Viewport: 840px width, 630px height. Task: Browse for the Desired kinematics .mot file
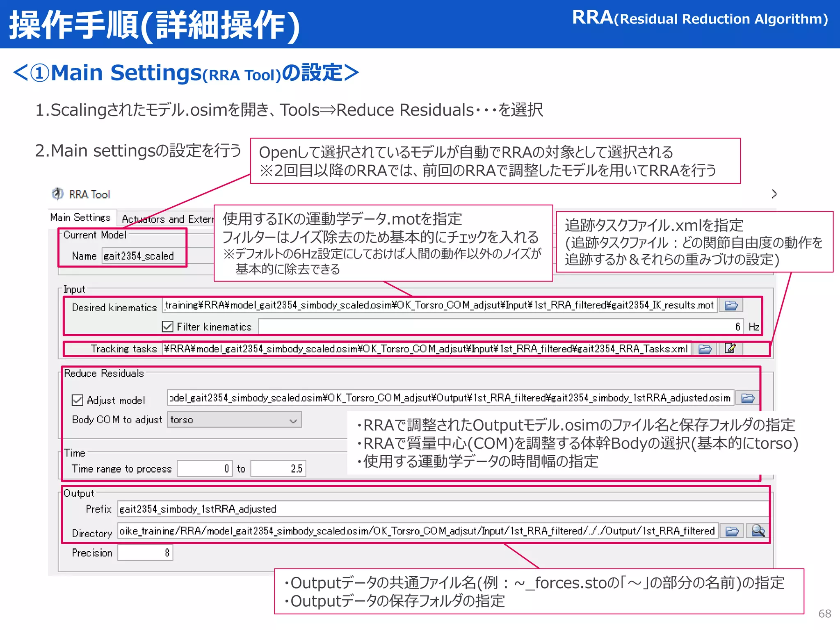[731, 305]
